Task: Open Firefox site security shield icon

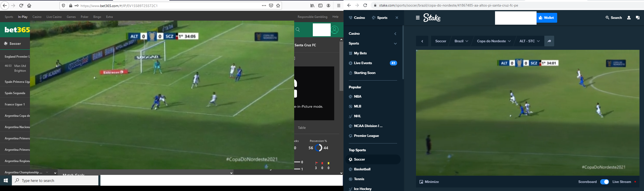Action: pos(63,6)
